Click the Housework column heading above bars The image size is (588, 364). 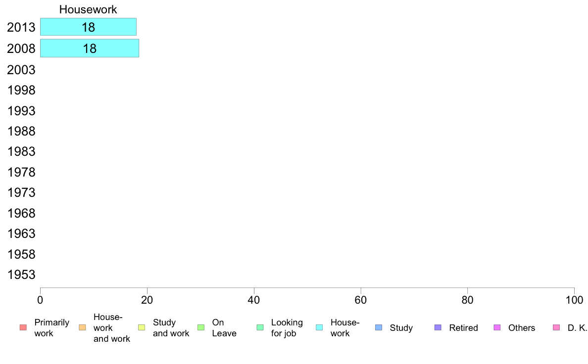pos(88,9)
